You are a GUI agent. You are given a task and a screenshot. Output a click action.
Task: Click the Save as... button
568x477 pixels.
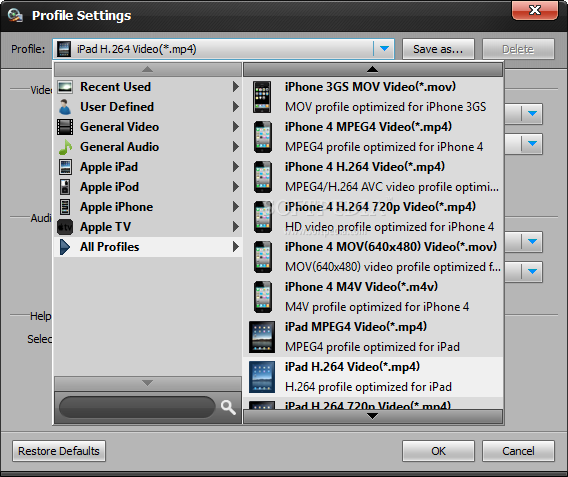pos(438,49)
